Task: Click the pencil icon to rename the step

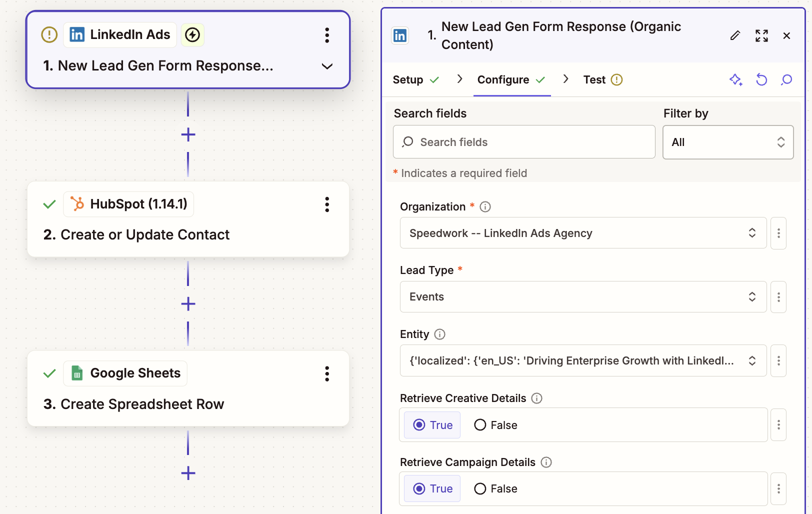Action: (735, 35)
